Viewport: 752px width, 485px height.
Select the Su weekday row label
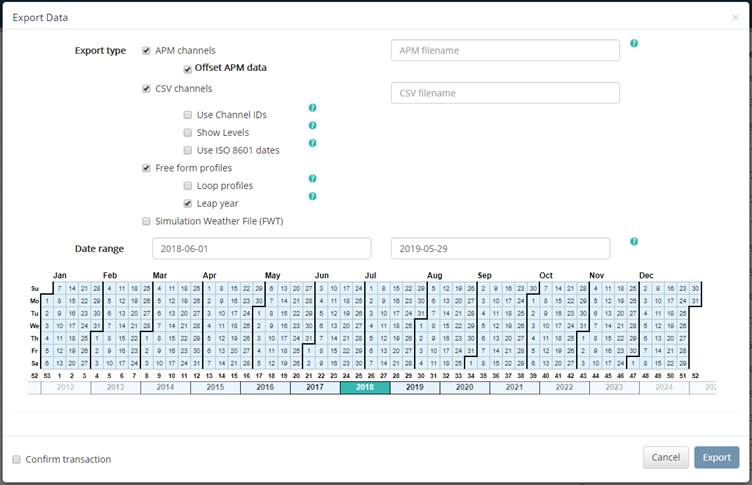[35, 288]
